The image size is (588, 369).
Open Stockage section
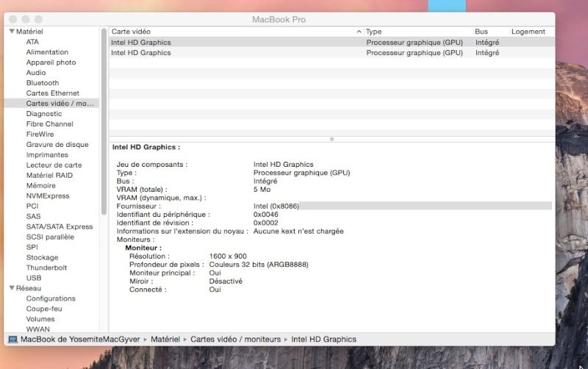[42, 257]
